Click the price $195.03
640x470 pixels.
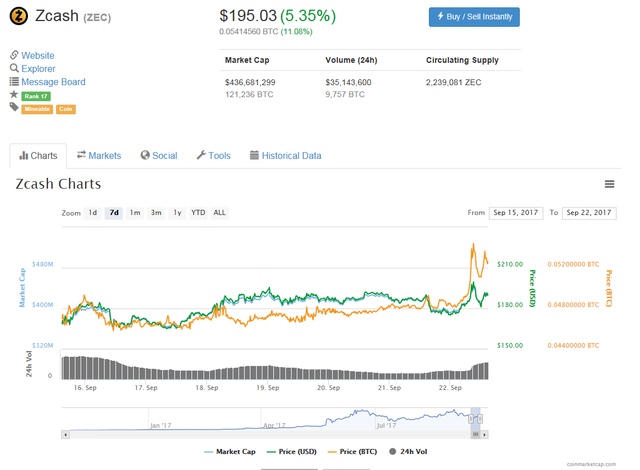(248, 16)
